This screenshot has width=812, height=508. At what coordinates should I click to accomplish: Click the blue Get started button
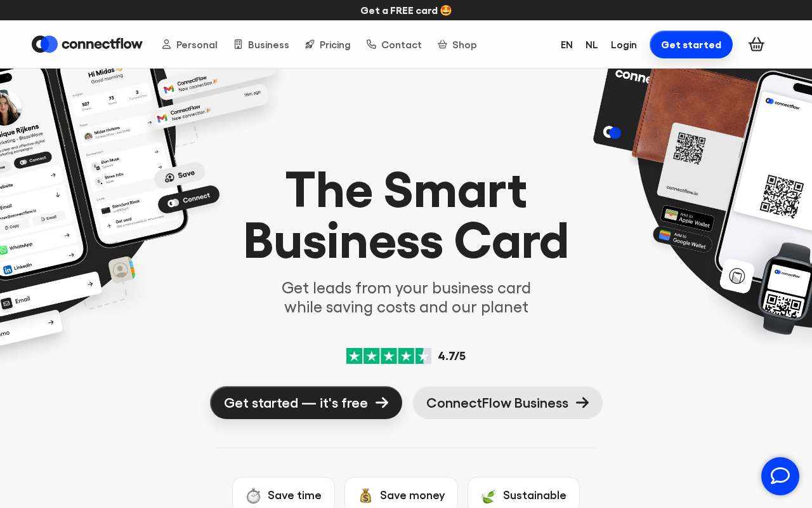click(x=691, y=44)
